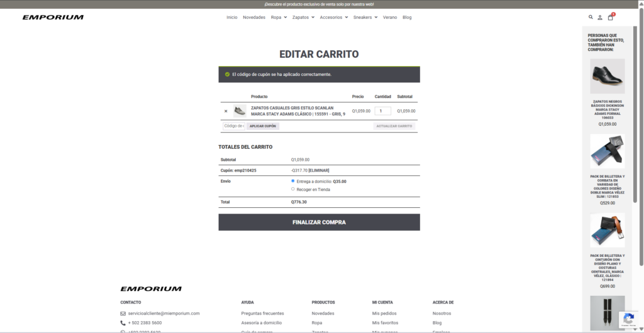This screenshot has height=333, width=644.
Task: Click the EMPORIUM header logo
Action: 53,17
